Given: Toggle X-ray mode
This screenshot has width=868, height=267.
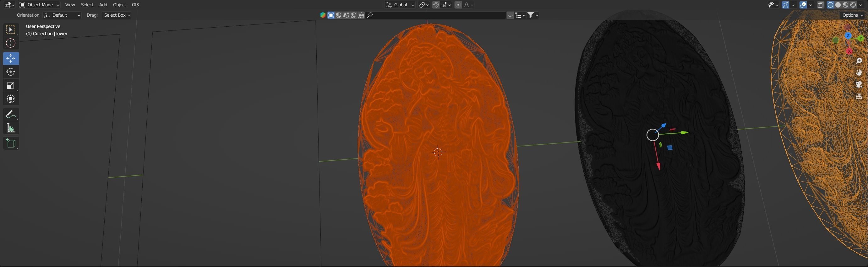Looking at the screenshot, I should click(x=821, y=5).
